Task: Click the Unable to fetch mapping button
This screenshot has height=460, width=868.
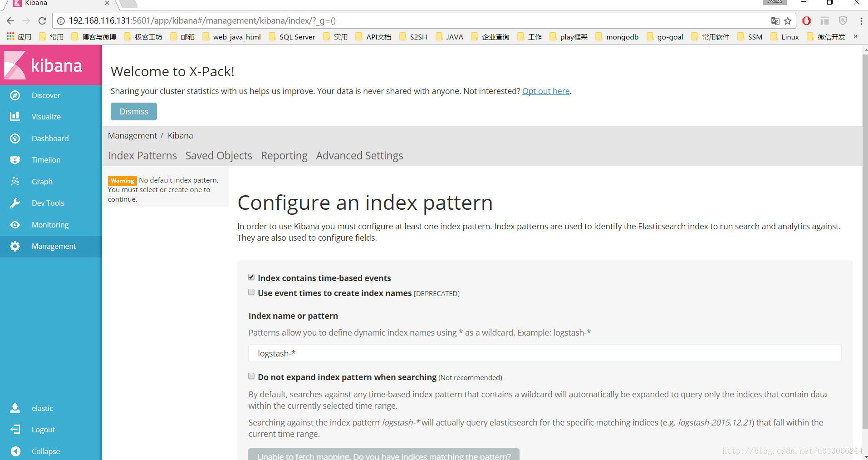Action: coord(384,454)
